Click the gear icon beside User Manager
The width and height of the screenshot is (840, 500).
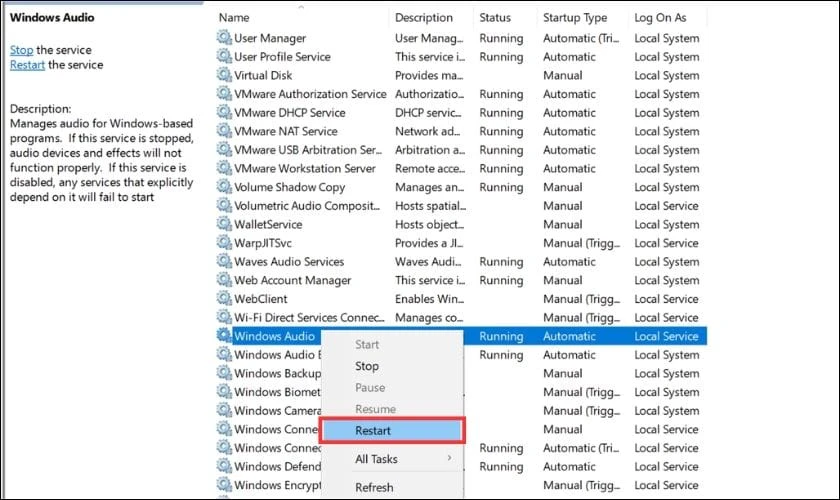tap(224, 38)
